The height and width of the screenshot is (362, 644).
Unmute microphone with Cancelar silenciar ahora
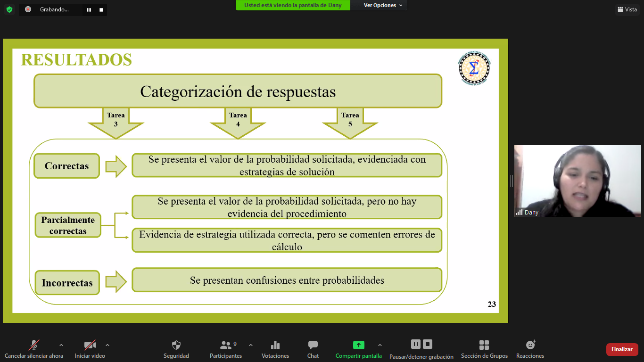pos(33,346)
